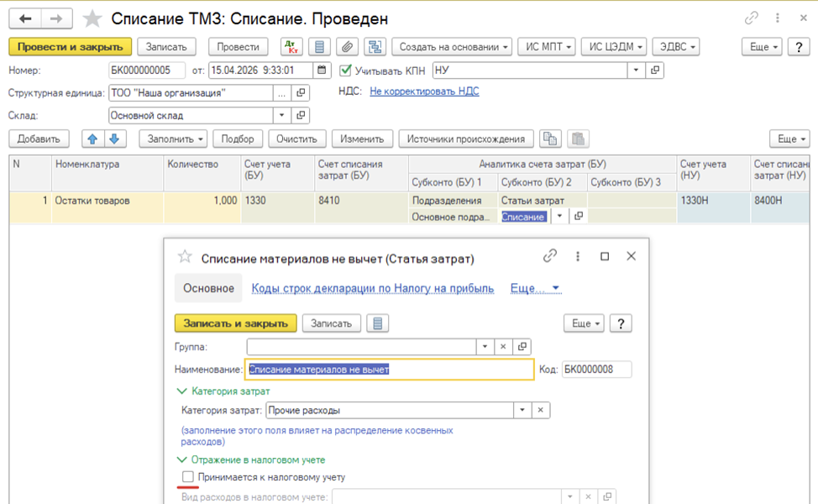Screen dimensions: 818x504
Task: Open 'Категория затрат' dropdown list
Action: coord(523,411)
